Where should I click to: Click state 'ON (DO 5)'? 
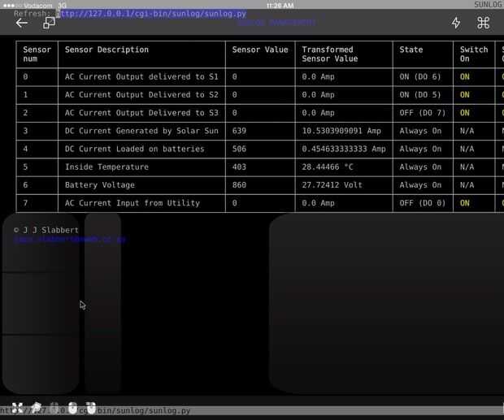[x=419, y=95]
